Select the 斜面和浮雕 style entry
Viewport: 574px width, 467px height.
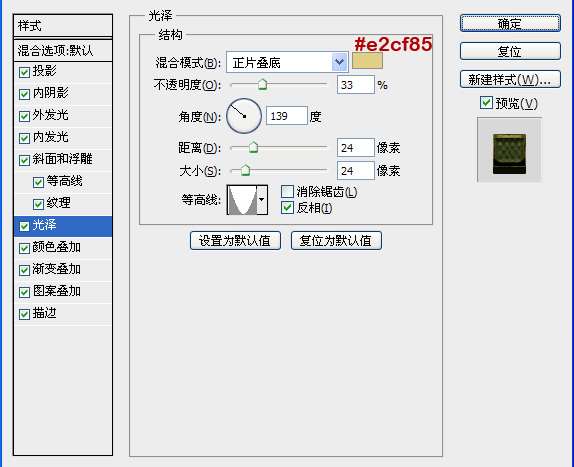click(63, 160)
